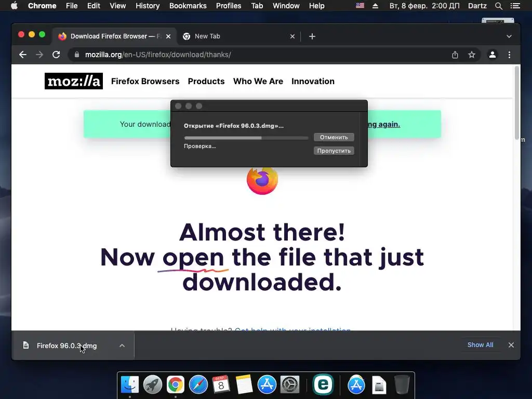The width and height of the screenshot is (532, 399).
Task: Open the Tab menu
Action: click(x=257, y=6)
